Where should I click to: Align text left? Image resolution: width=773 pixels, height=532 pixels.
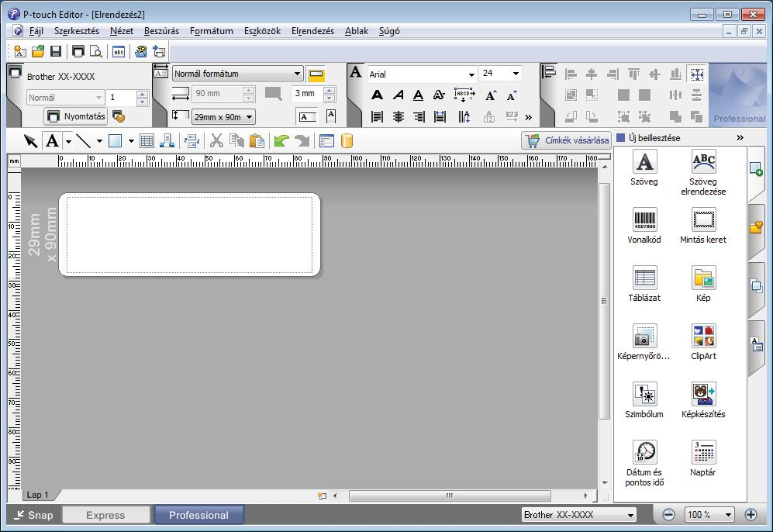(377, 117)
